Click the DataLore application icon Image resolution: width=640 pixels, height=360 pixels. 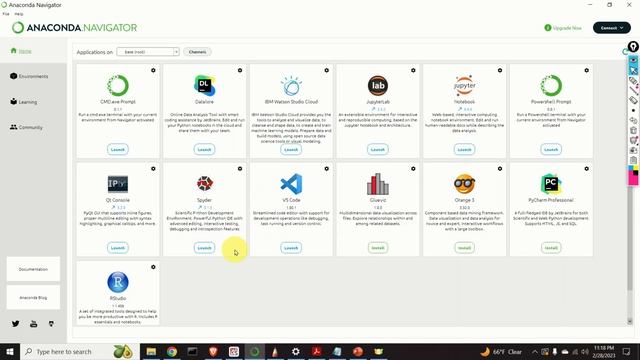point(204,85)
